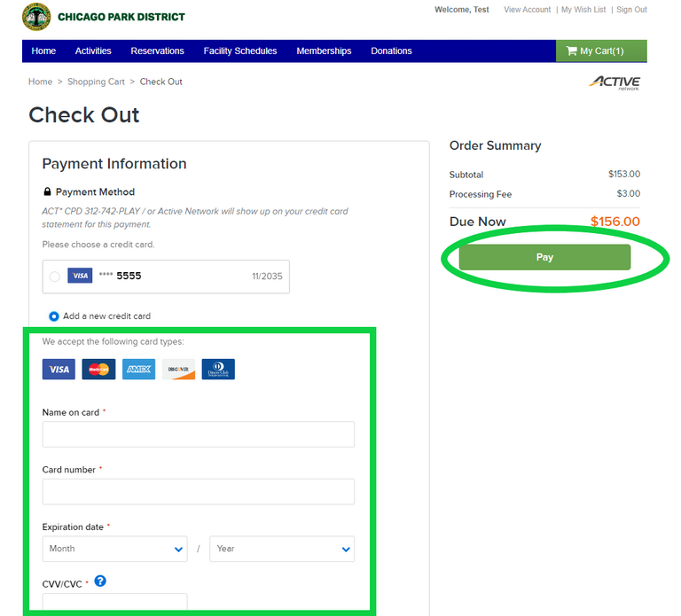Open the shopping cart icon in My Cart

572,51
